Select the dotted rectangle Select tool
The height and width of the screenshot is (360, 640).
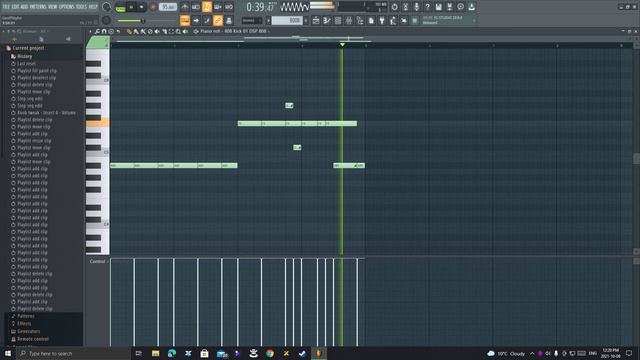[x=171, y=31]
